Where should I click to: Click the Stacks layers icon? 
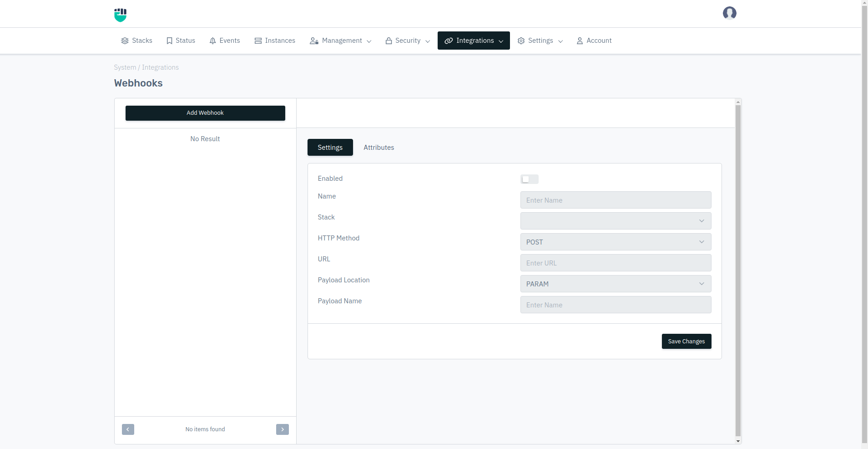coord(125,41)
